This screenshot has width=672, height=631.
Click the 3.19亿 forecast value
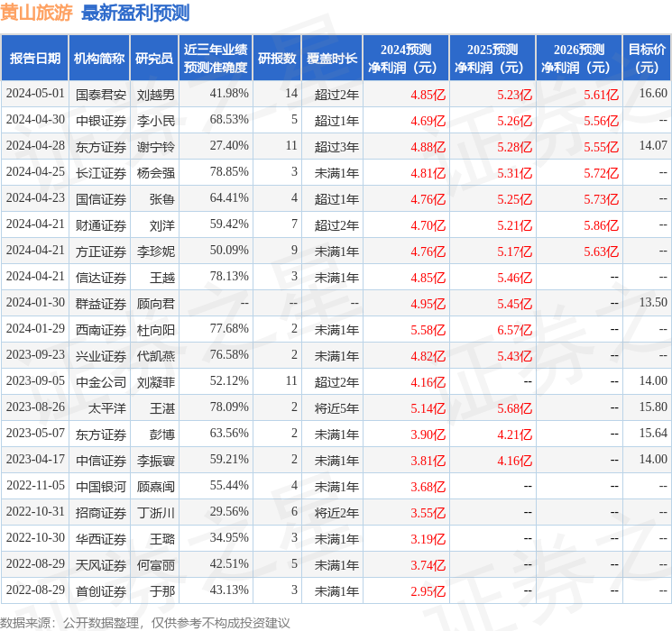coord(428,539)
